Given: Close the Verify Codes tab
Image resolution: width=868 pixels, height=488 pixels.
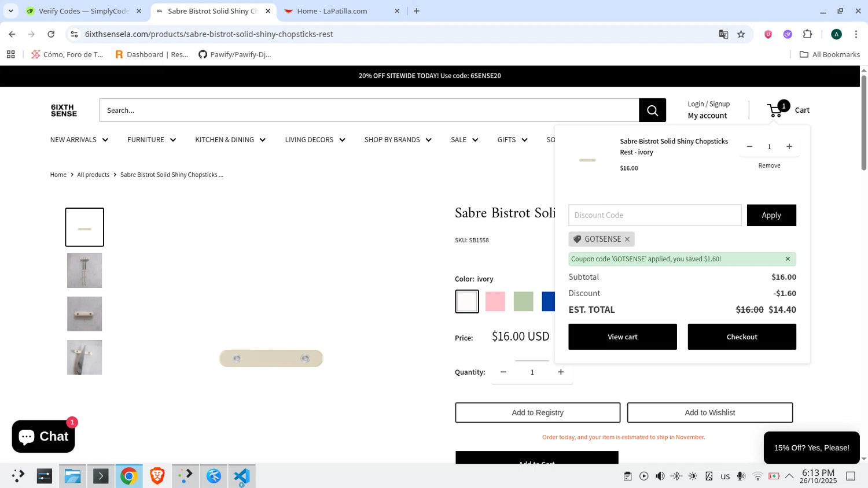Looking at the screenshot, I should point(139,11).
